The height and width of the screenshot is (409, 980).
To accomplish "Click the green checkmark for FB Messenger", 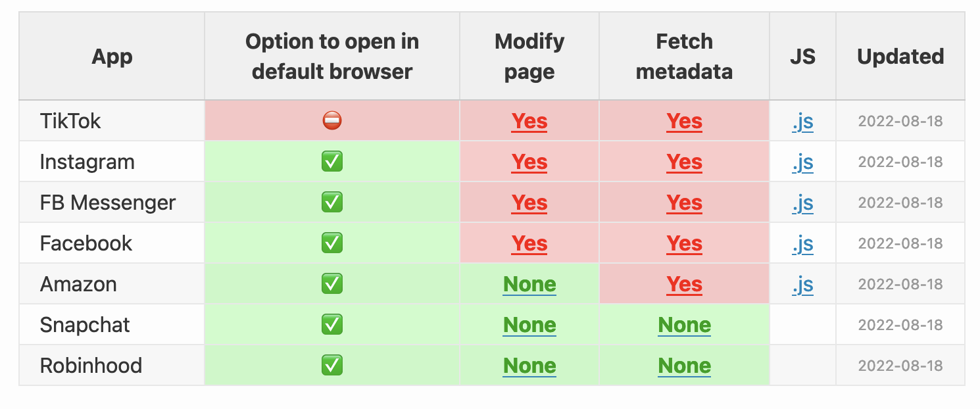I will [x=331, y=203].
